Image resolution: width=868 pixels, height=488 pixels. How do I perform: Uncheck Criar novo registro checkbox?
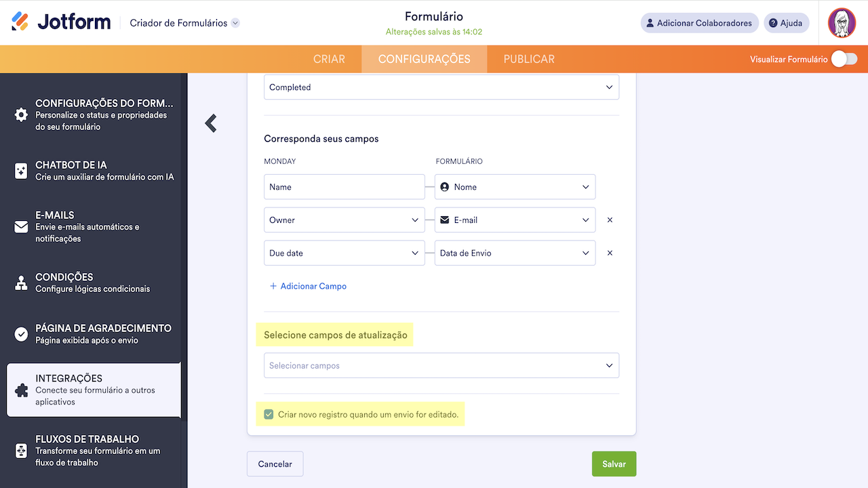point(269,414)
